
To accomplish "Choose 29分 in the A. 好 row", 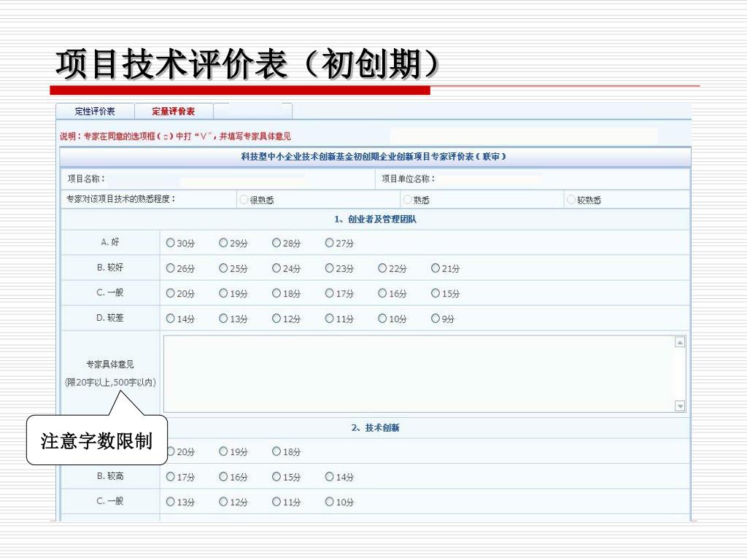I will point(223,243).
